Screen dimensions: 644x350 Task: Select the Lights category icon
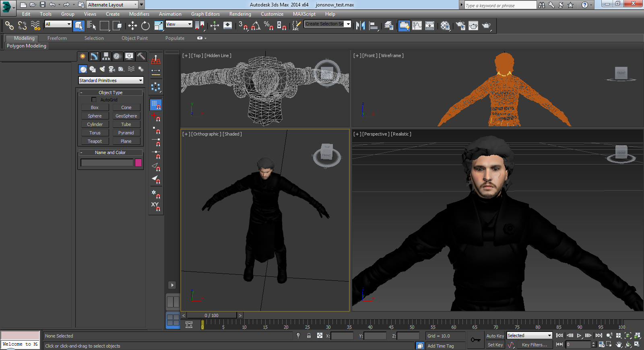coord(102,69)
